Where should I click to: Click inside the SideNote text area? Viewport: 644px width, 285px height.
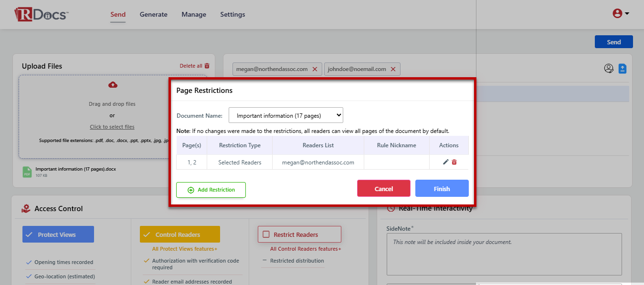(504, 254)
